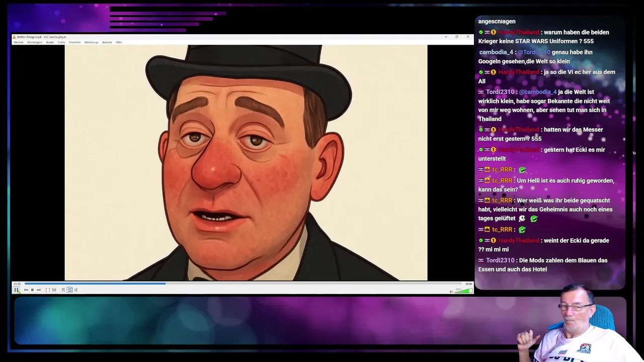Open the Wiedergabe menu
The width and height of the screenshot is (644, 362).
click(x=35, y=42)
